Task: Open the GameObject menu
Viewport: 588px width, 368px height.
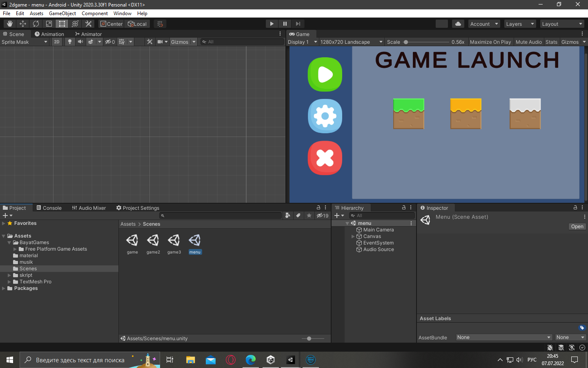Action: click(62, 13)
